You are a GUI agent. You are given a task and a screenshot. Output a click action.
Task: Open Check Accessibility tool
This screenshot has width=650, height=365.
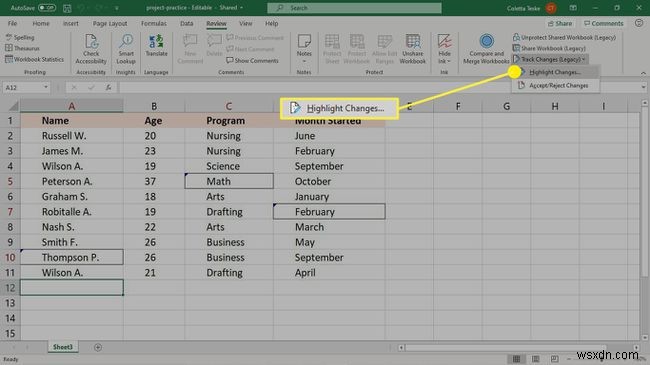point(91,49)
